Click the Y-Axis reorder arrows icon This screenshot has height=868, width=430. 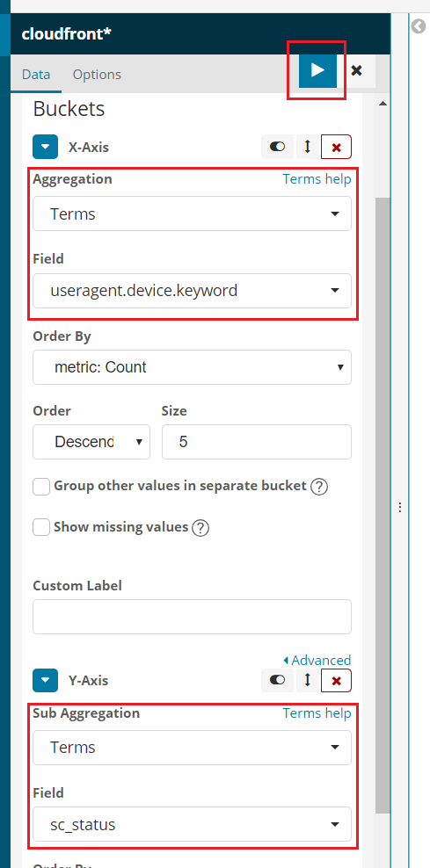click(x=308, y=680)
